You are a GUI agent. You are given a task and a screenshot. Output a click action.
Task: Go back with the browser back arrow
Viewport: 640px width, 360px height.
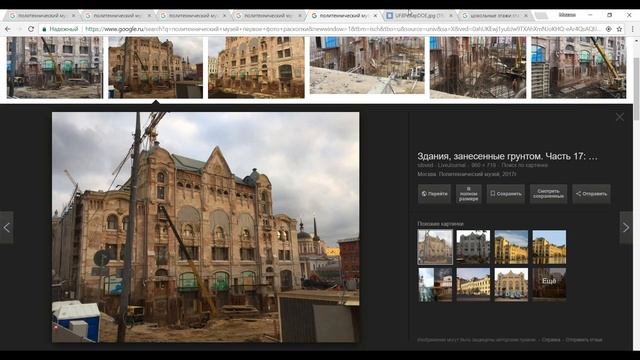point(7,29)
